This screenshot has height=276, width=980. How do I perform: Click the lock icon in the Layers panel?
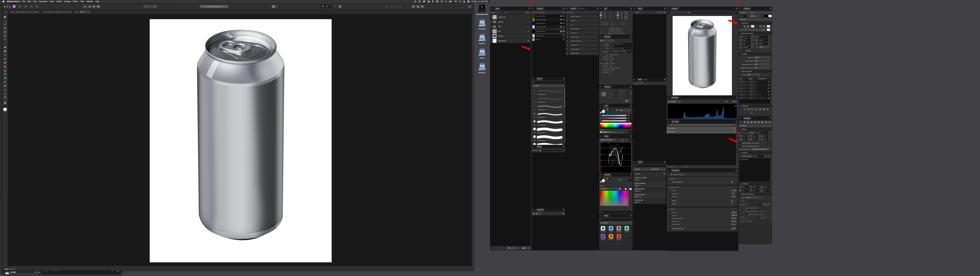coord(529,13)
